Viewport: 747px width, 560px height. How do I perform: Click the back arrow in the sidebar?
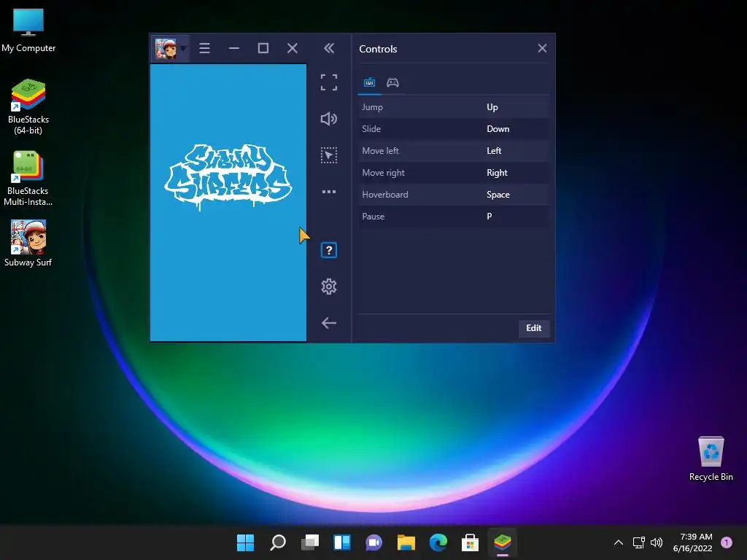pos(329,323)
